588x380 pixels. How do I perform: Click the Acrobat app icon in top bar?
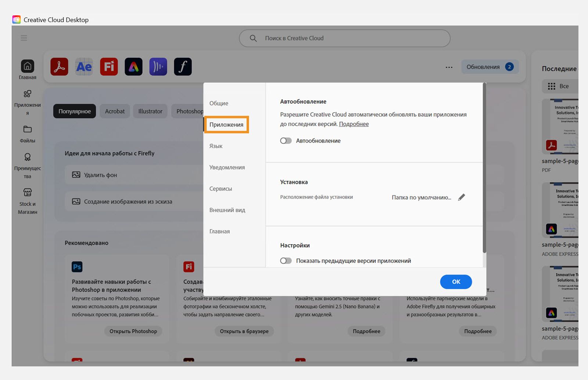[59, 67]
